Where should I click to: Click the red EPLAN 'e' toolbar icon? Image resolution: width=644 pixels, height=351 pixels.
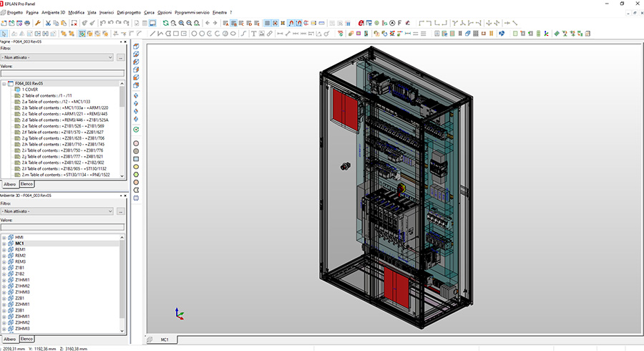[360, 23]
